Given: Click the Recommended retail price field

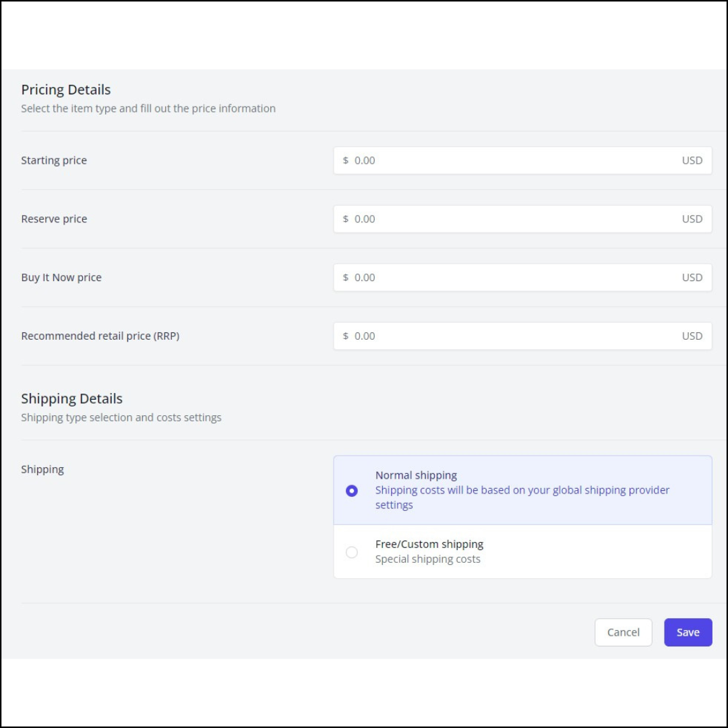Looking at the screenshot, I should [x=522, y=336].
